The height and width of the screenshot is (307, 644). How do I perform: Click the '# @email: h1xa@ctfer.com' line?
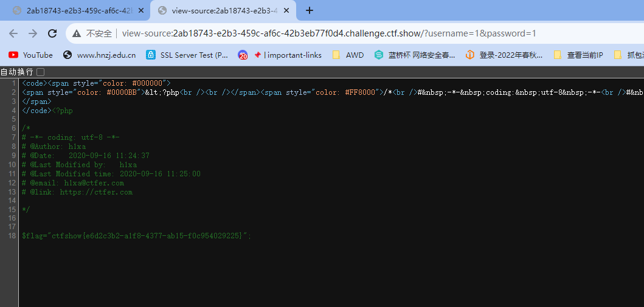73,182
